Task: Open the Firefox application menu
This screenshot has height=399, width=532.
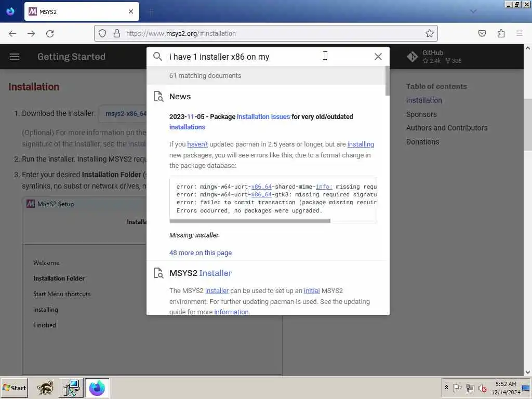Action: pyautogui.click(x=520, y=33)
